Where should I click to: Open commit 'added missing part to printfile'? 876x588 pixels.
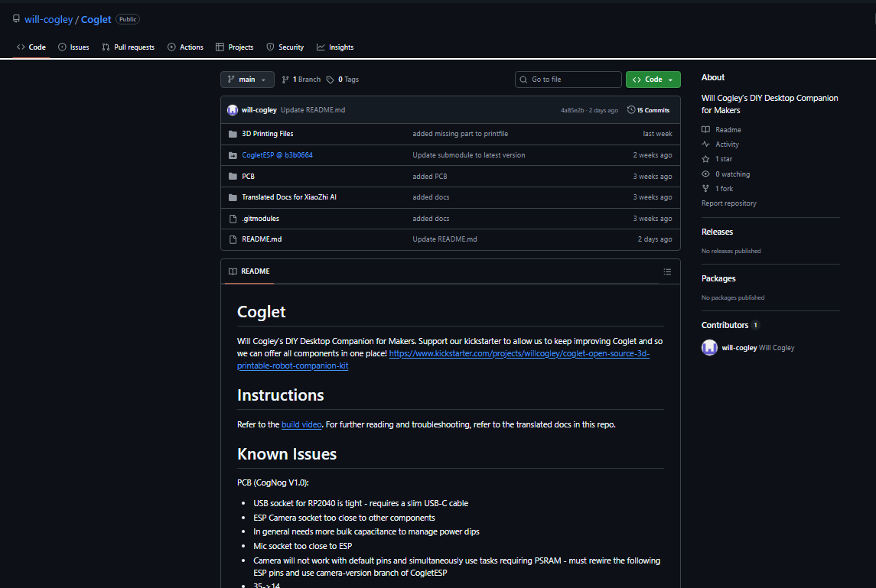coord(461,134)
